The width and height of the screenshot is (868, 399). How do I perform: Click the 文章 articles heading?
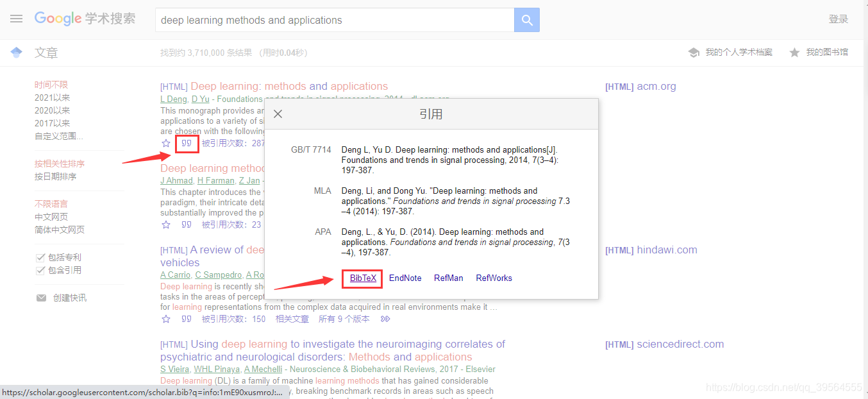click(46, 53)
